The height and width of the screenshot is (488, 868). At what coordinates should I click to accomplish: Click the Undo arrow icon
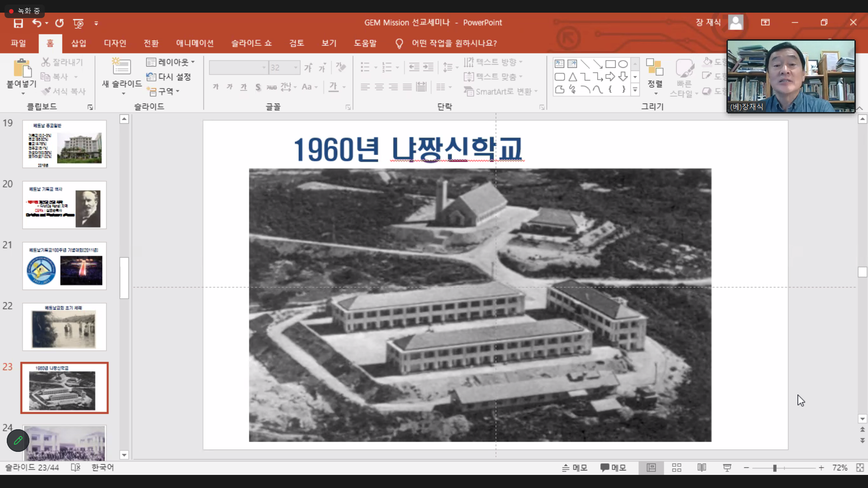[x=37, y=23]
